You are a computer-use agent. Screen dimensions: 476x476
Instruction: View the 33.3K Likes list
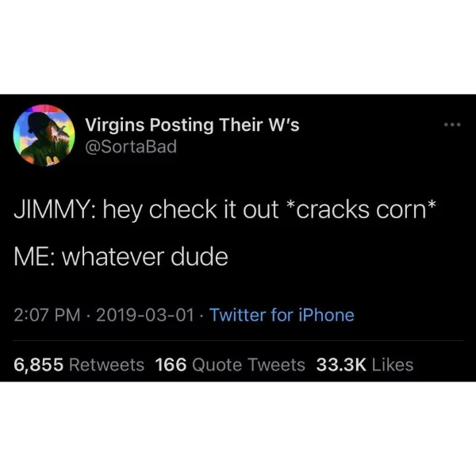pyautogui.click(x=365, y=365)
